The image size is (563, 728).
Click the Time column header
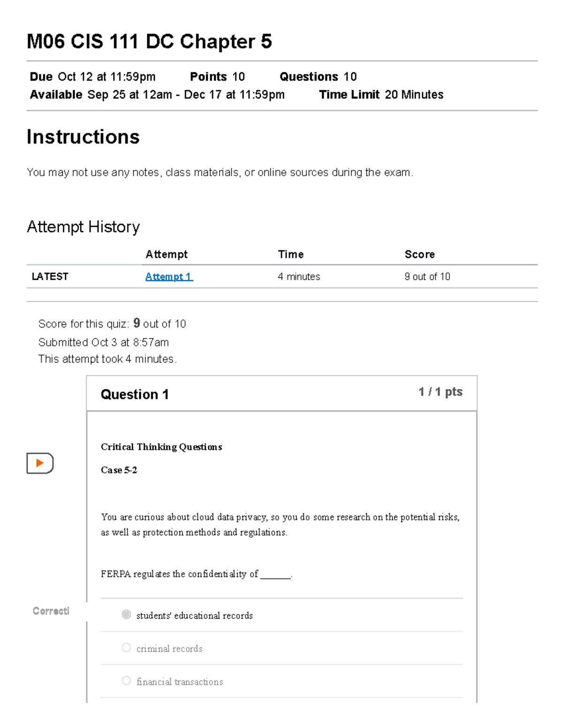(291, 254)
